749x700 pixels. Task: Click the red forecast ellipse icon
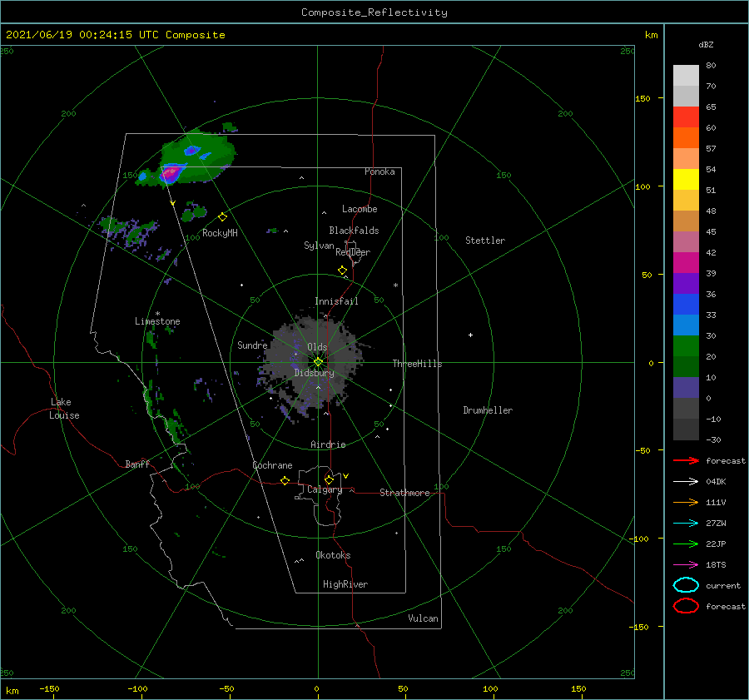[x=686, y=606]
